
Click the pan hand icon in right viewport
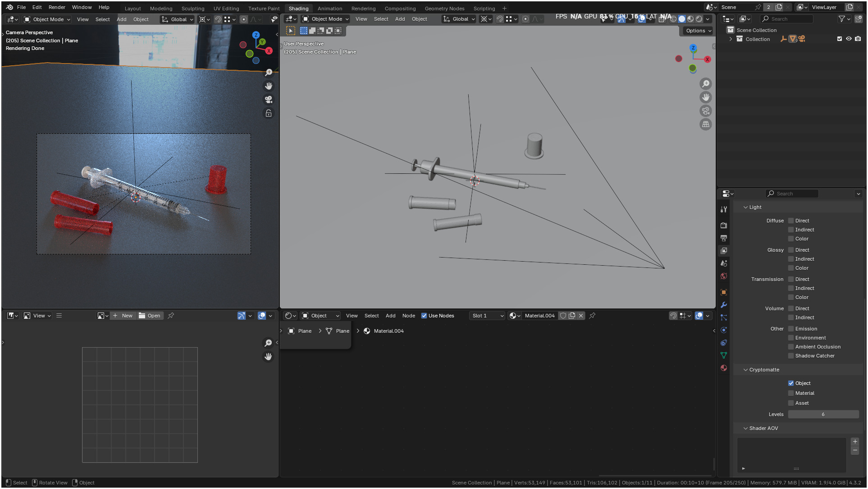point(706,97)
